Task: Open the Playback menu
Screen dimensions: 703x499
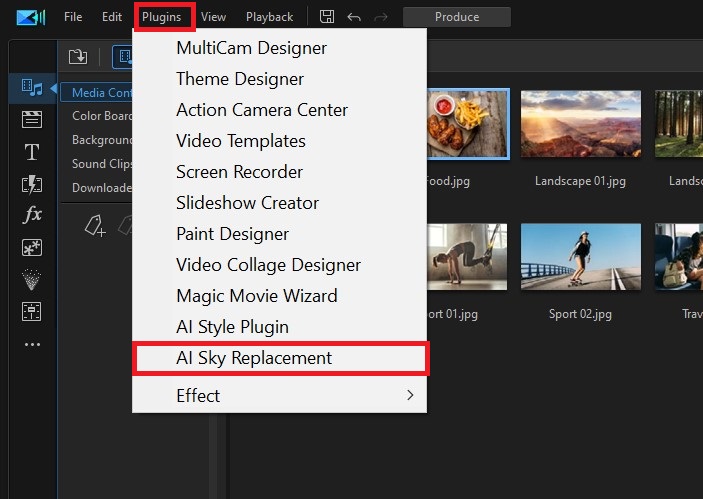Action: coord(270,16)
